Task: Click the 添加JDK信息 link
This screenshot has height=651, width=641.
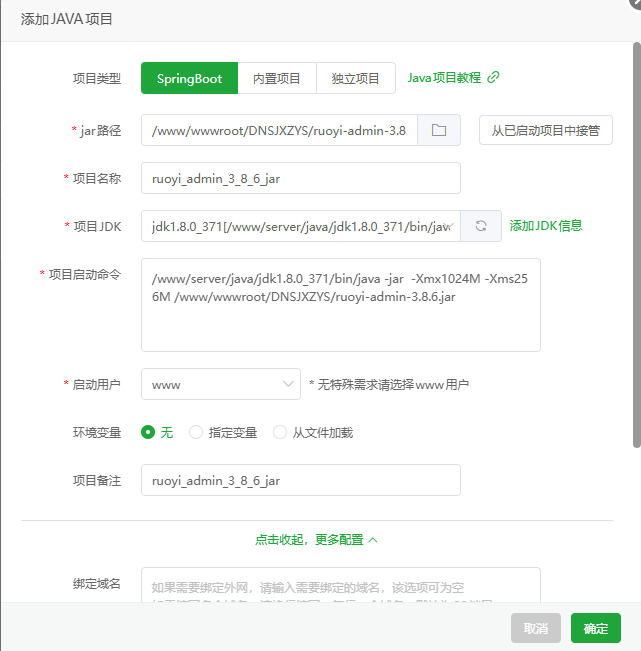Action: (x=546, y=225)
